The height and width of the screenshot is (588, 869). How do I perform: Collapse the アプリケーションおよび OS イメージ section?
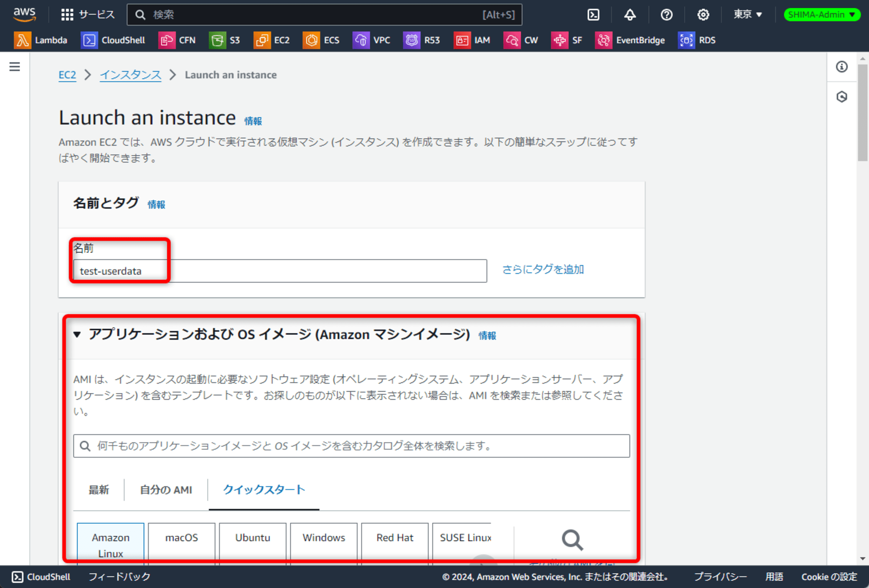[x=77, y=334]
